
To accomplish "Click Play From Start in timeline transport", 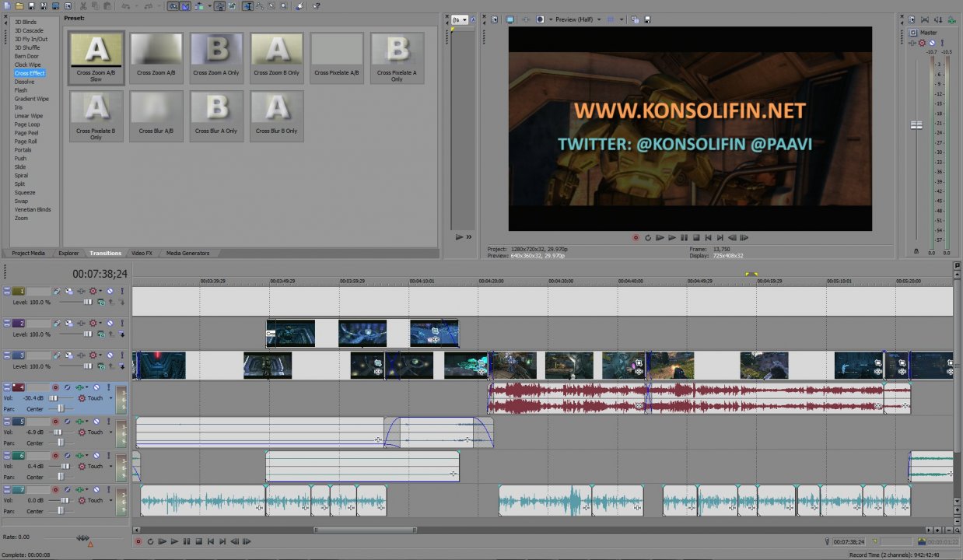I will click(x=163, y=541).
